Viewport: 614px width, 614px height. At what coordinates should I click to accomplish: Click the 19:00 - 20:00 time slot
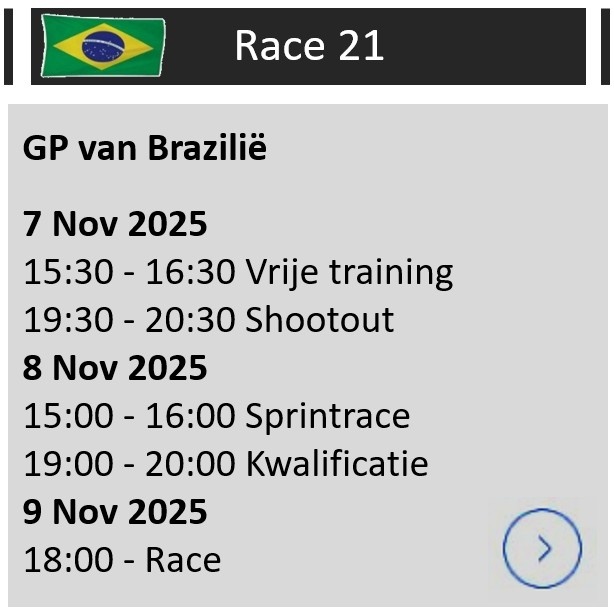[129, 464]
